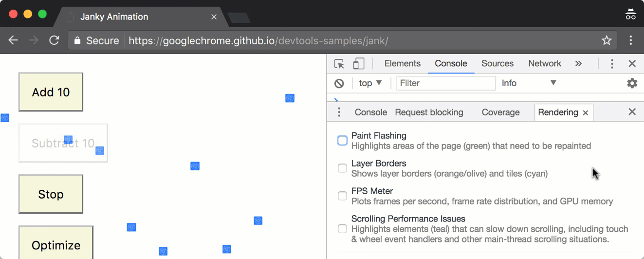Open the DevTools three-dot customize menu
This screenshot has height=259, width=644.
[612, 64]
